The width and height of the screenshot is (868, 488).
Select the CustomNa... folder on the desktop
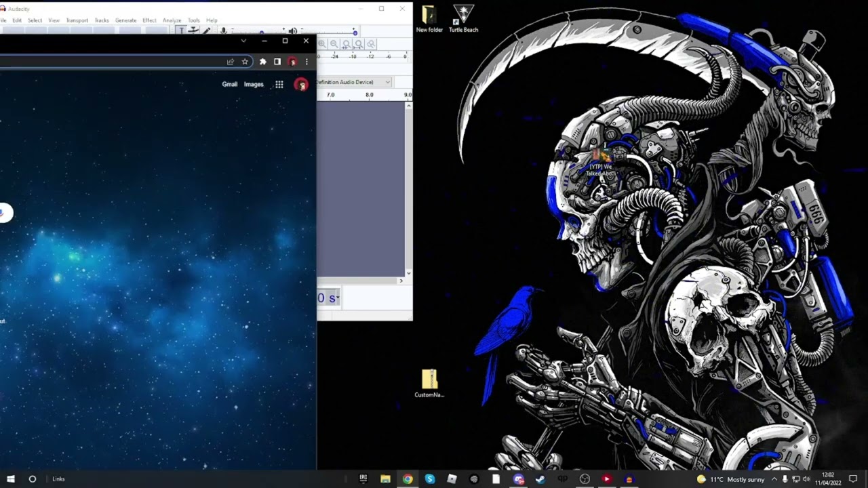pyautogui.click(x=429, y=384)
